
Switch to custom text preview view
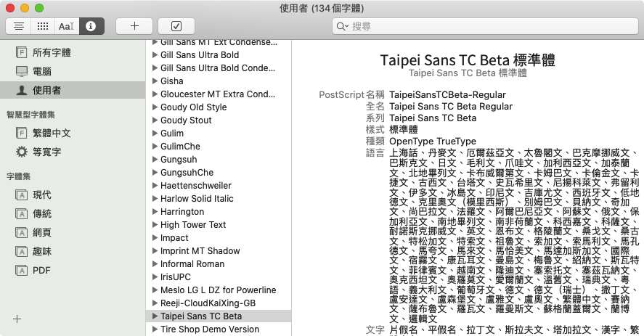(67, 26)
